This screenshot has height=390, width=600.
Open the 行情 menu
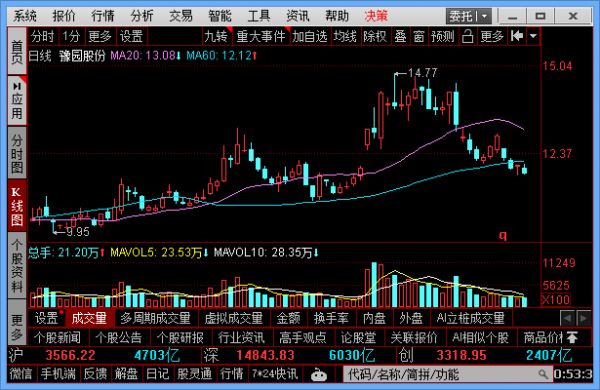pos(103,16)
